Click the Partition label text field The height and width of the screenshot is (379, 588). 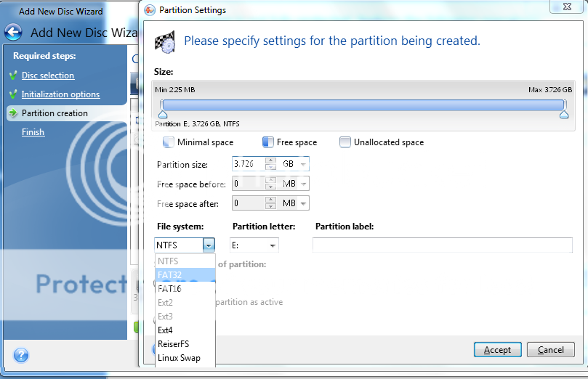(442, 245)
